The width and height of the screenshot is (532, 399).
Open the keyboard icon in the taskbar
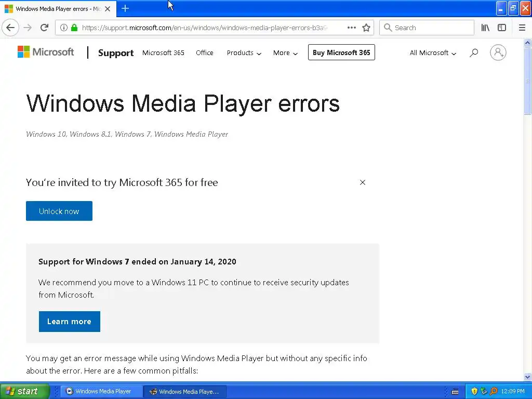pos(455,392)
